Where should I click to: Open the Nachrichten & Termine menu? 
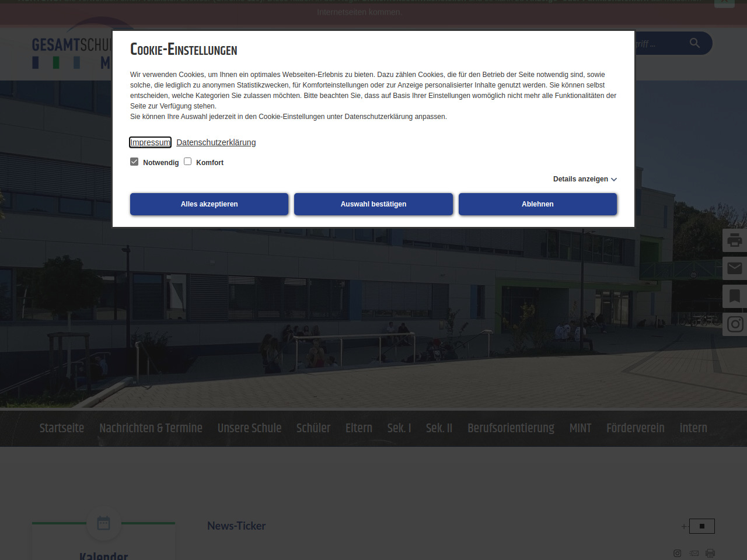151,428
